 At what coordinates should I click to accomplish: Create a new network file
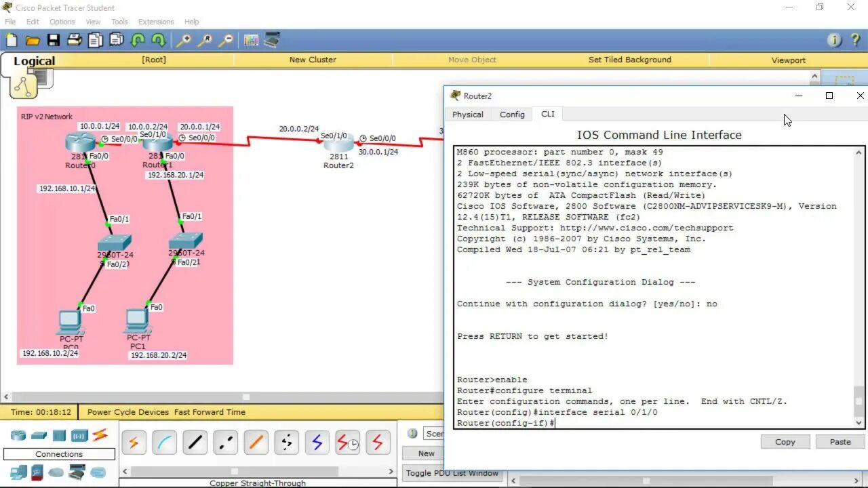tap(12, 40)
